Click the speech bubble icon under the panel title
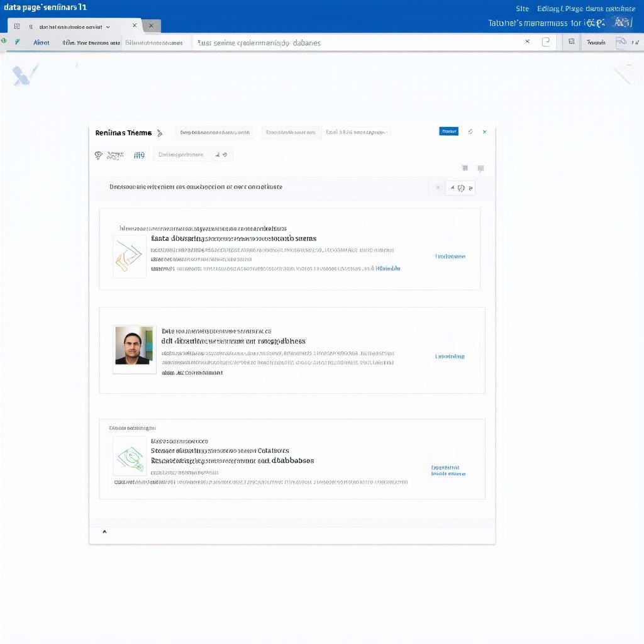The height and width of the screenshot is (644, 644). [x=99, y=155]
